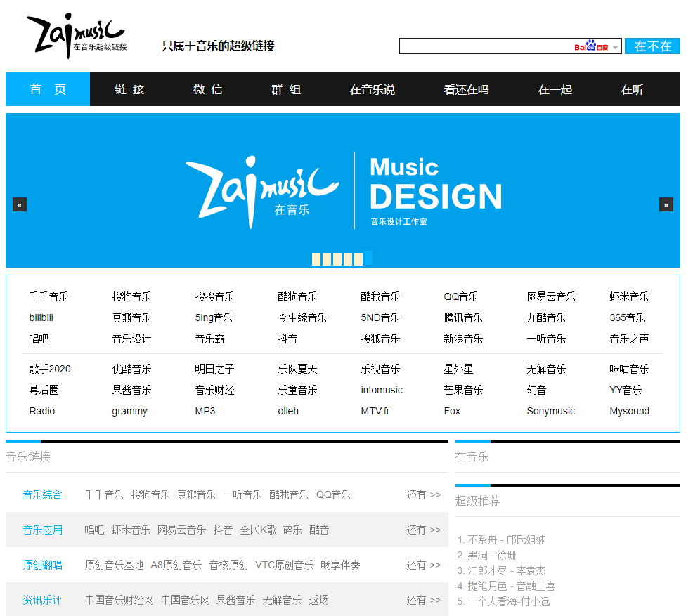
Task: Open the 在音乐说 nav tab
Action: click(x=372, y=89)
